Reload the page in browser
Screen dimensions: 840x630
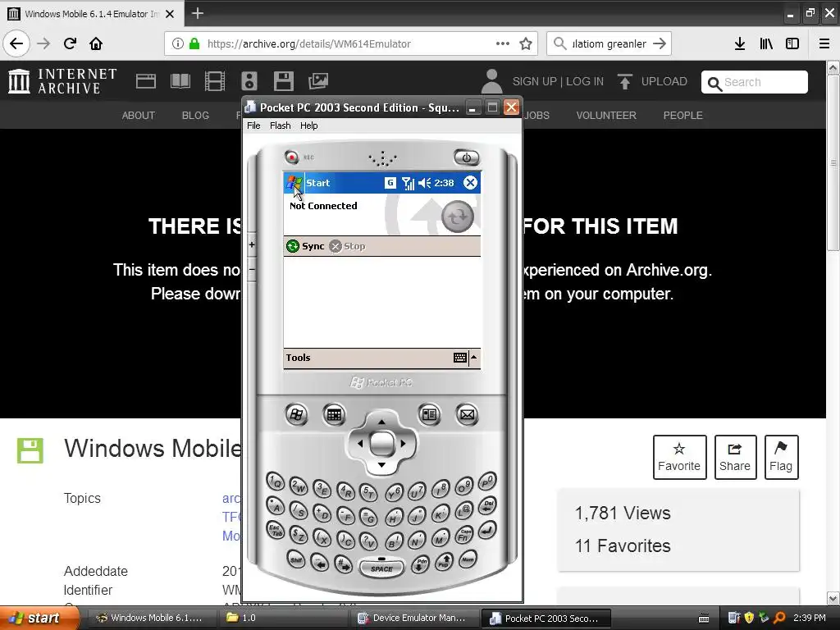pos(70,43)
